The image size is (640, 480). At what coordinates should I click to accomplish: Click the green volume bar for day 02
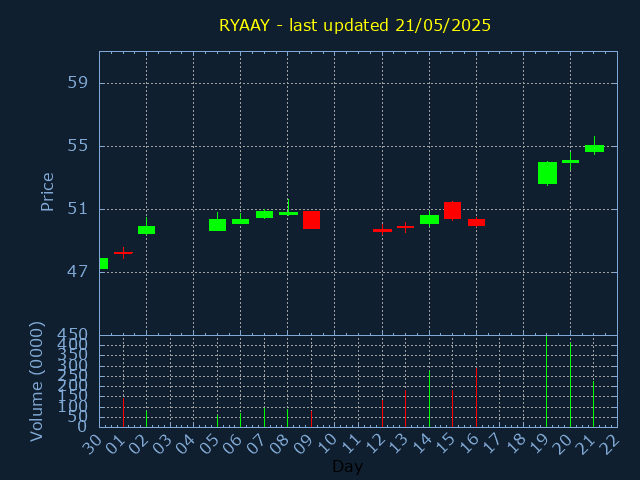pyautogui.click(x=147, y=419)
